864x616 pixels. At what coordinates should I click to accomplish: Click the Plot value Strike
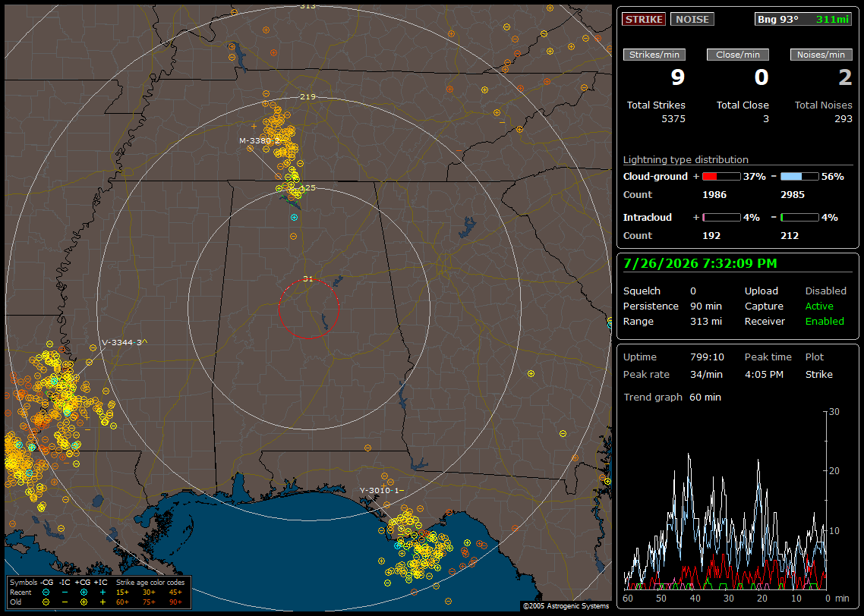pyautogui.click(x=818, y=374)
